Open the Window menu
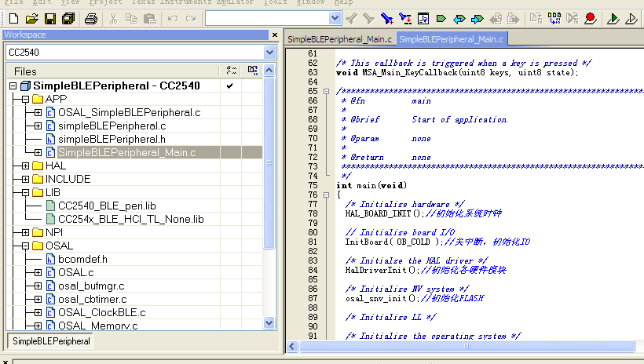The image size is (644, 364). (311, 2)
